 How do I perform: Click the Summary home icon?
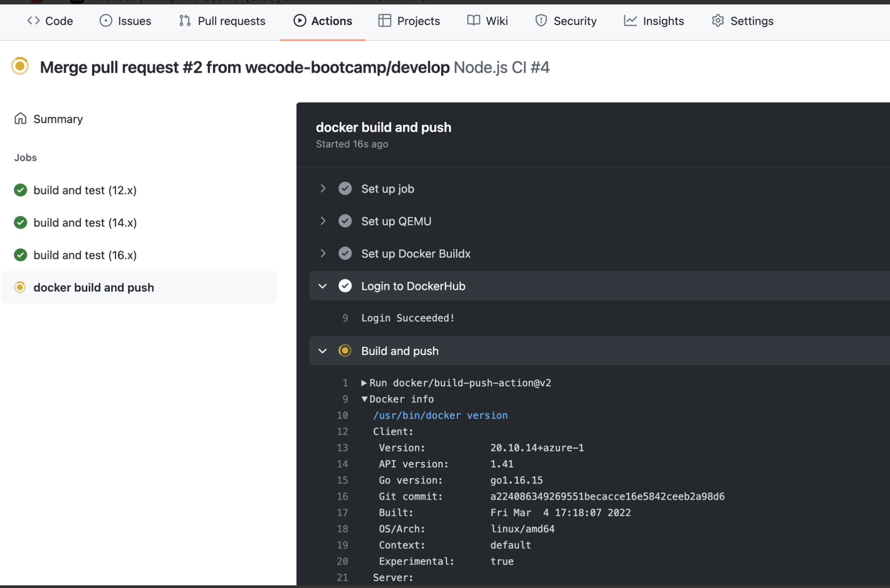[20, 119]
